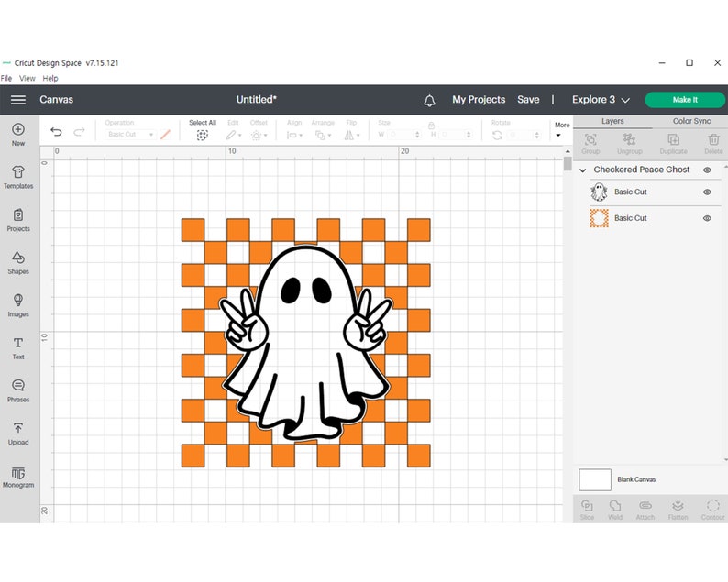The image size is (728, 582).
Task: Open the File menu
Action: 6,79
